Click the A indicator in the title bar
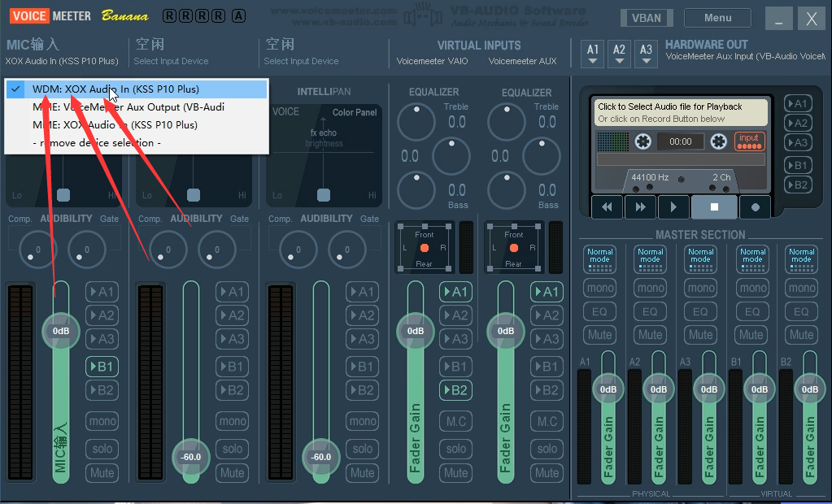The height and width of the screenshot is (504, 832). (x=239, y=16)
